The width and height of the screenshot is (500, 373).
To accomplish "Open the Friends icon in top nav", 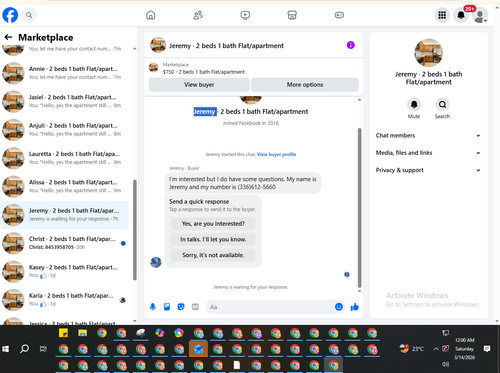I will (198, 15).
